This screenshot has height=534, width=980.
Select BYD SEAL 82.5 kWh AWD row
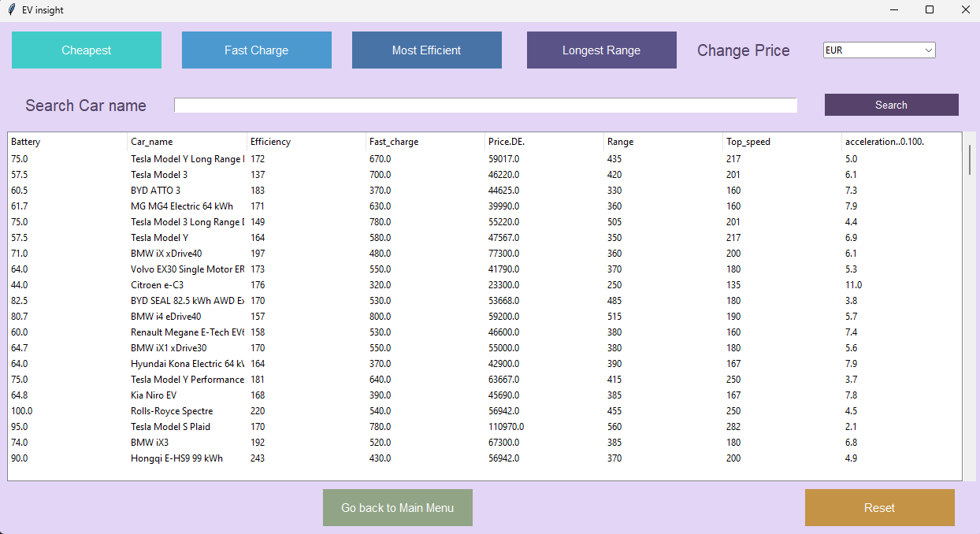(x=484, y=301)
